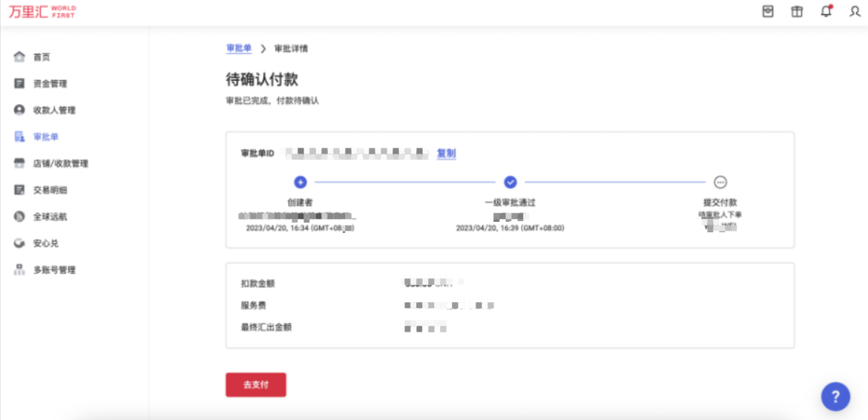
Task: Click the fund management sidebar icon
Action: (x=19, y=84)
